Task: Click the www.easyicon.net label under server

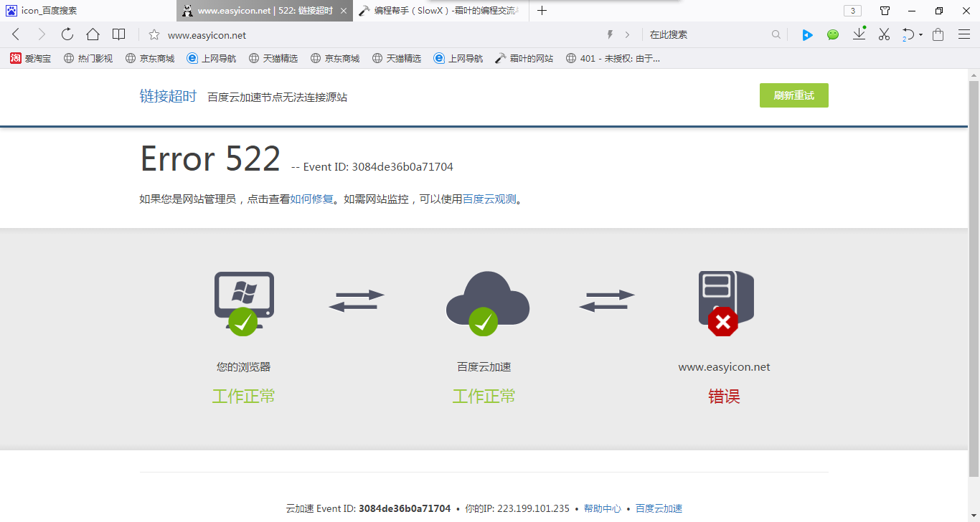Action: pyautogui.click(x=725, y=367)
